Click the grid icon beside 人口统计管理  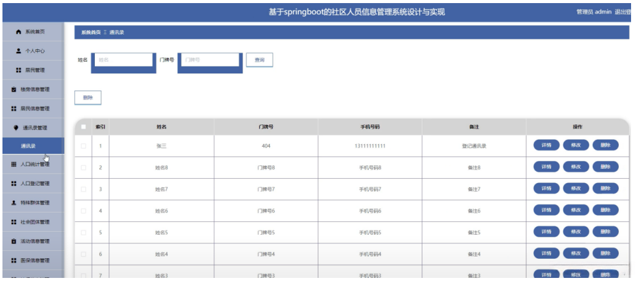click(14, 165)
